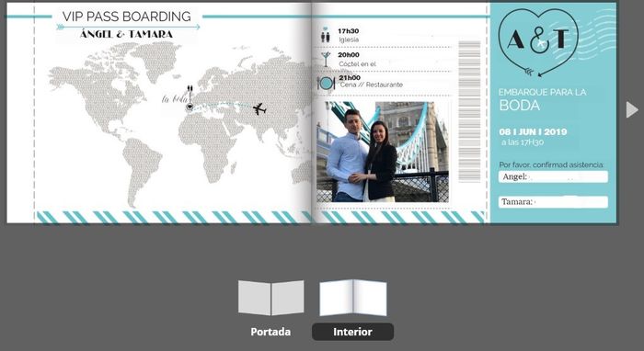Click the church couple icon at 17h30
This screenshot has height=351, width=644.
point(326,35)
